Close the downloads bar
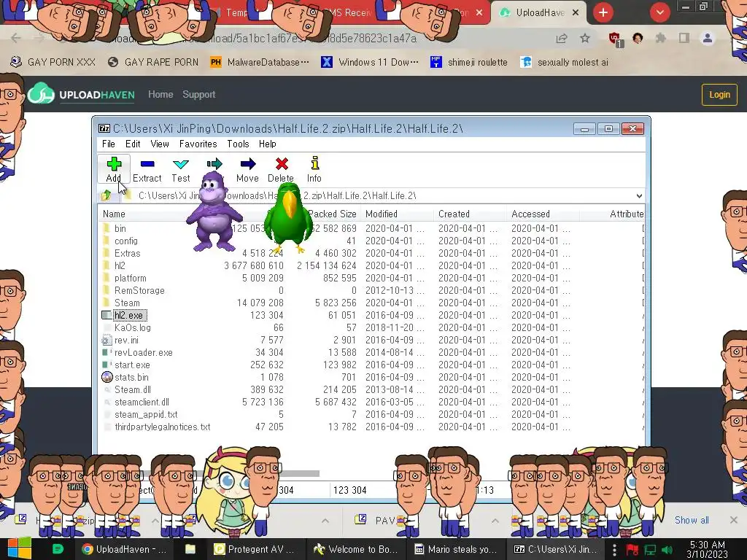This screenshot has height=560, width=747. pos(734,520)
